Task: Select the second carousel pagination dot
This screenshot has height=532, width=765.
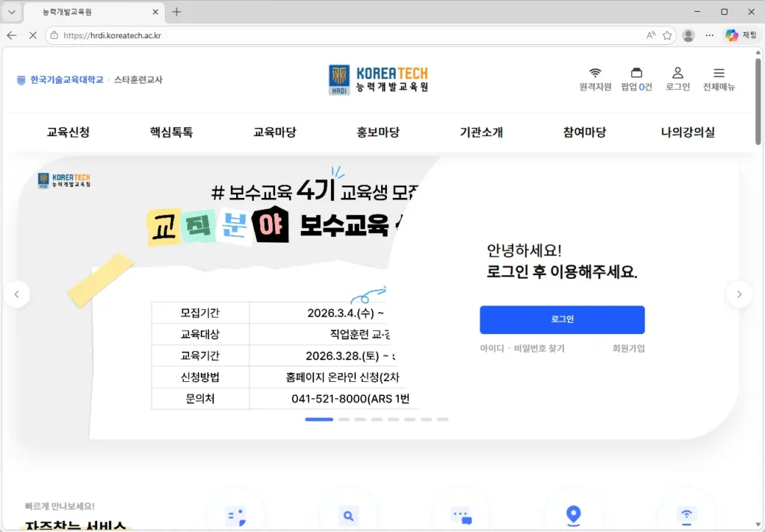Action: tap(344, 419)
